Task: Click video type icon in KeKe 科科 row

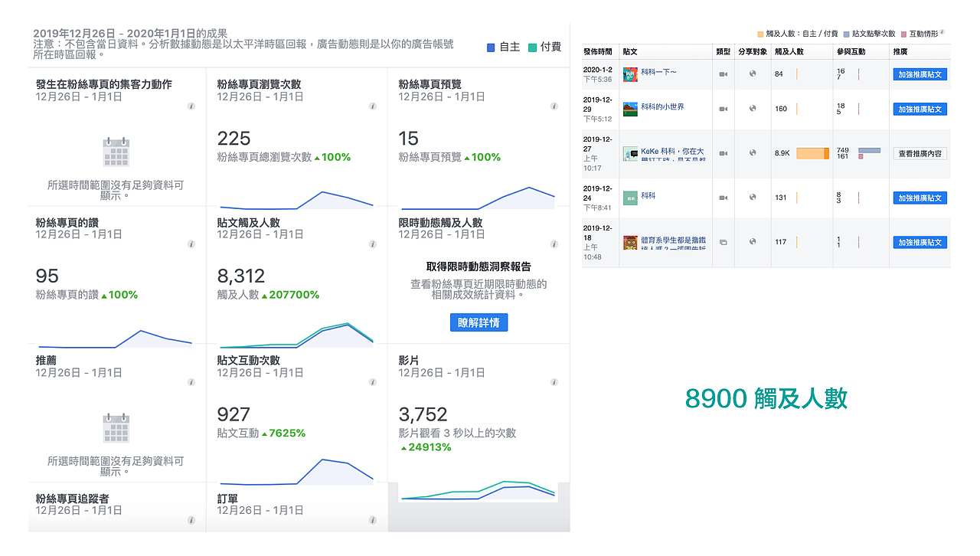Action: (723, 153)
